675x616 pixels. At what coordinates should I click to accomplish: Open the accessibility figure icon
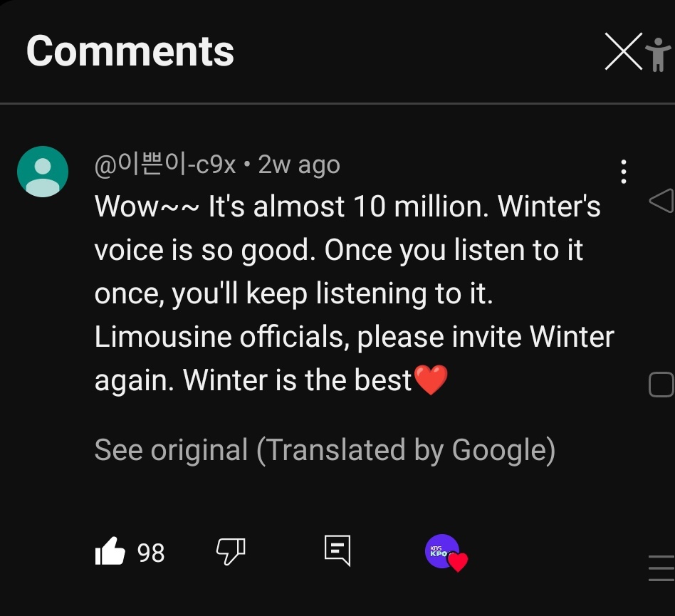[659, 55]
